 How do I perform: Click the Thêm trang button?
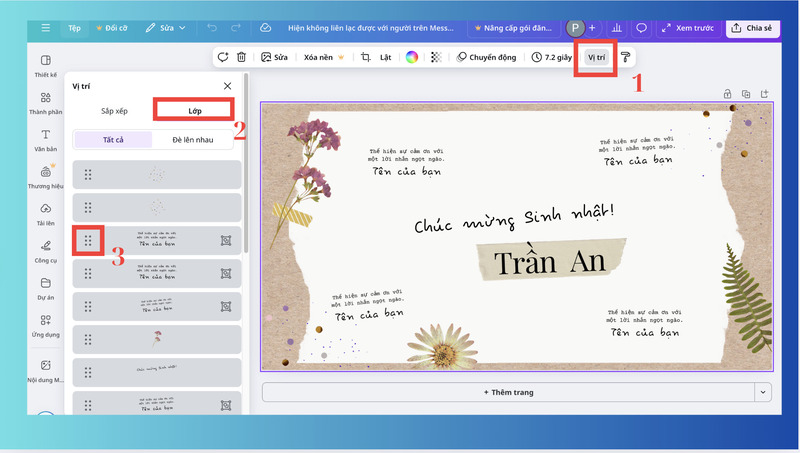coord(508,392)
